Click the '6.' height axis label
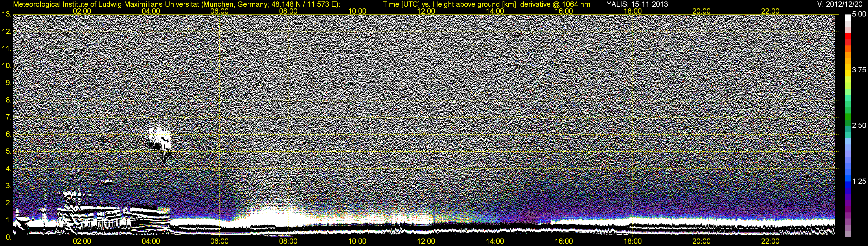 [x=8, y=135]
